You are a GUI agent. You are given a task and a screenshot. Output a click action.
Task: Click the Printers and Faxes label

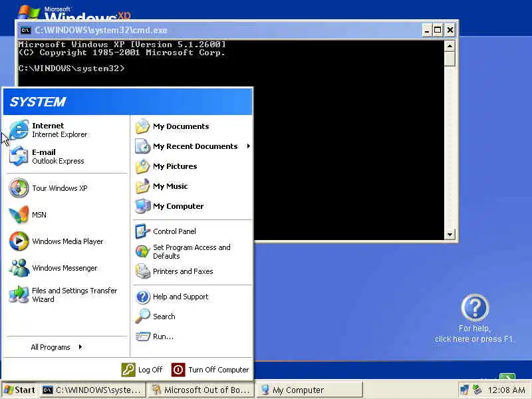[183, 271]
